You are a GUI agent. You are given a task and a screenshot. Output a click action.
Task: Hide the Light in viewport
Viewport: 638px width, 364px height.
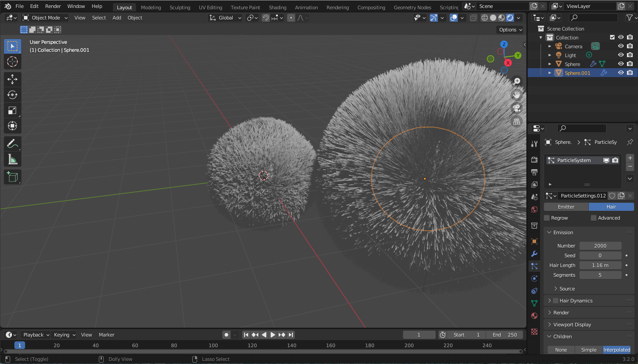[621, 55]
